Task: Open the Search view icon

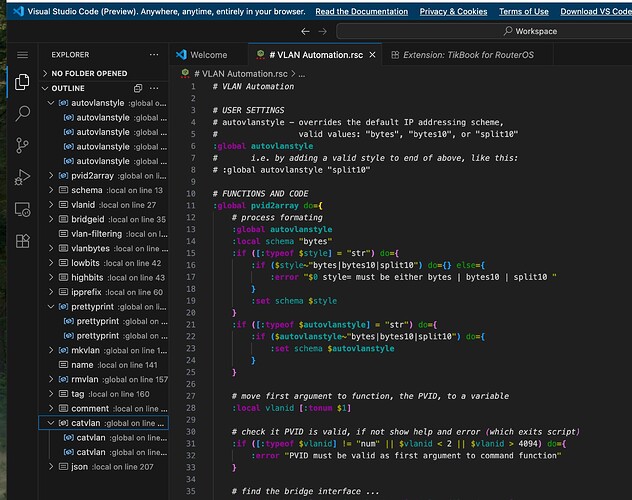Action: (x=22, y=113)
